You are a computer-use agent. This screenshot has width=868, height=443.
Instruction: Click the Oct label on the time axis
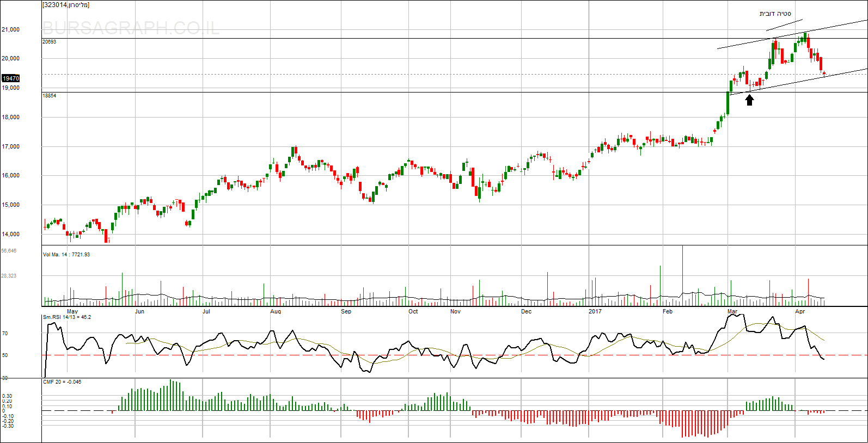[x=413, y=312]
